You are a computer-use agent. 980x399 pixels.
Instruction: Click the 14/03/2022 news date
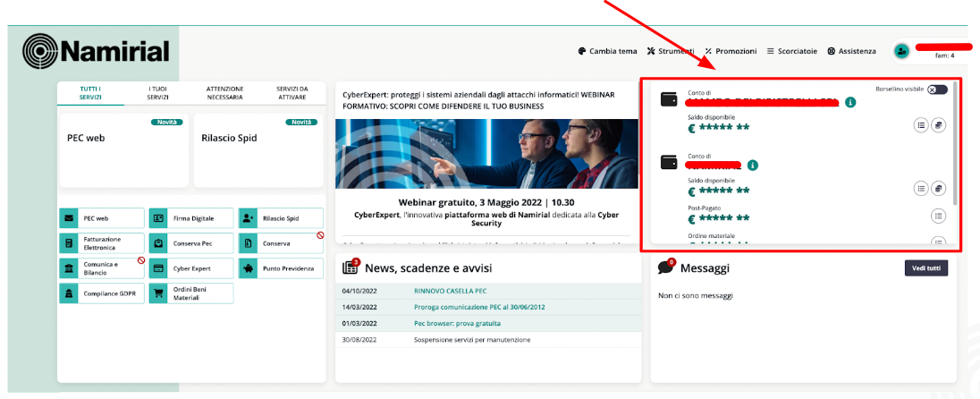[x=359, y=307]
